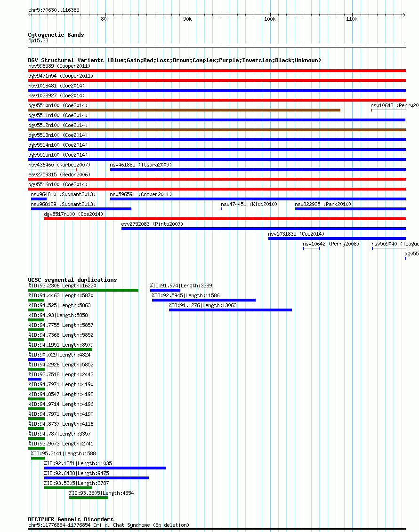Click the dgv5512n100 (Coe2014) brown bar
The width and height of the screenshot is (419, 532).
point(217,130)
